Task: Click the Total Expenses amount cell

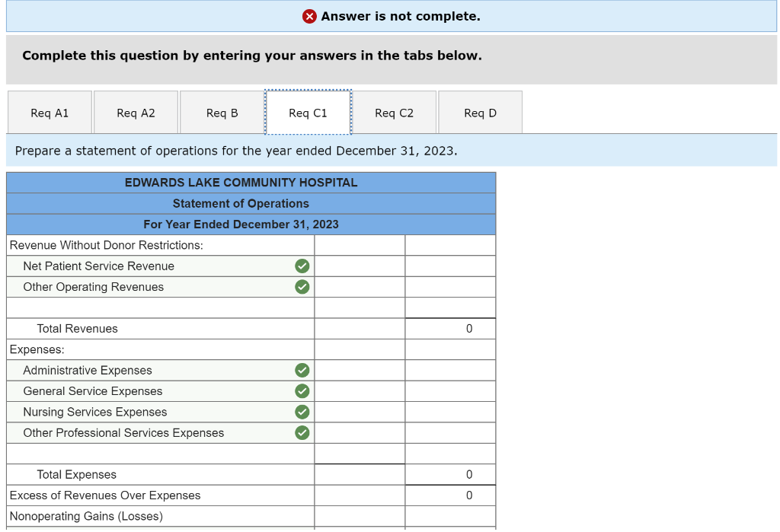Action: (x=450, y=475)
